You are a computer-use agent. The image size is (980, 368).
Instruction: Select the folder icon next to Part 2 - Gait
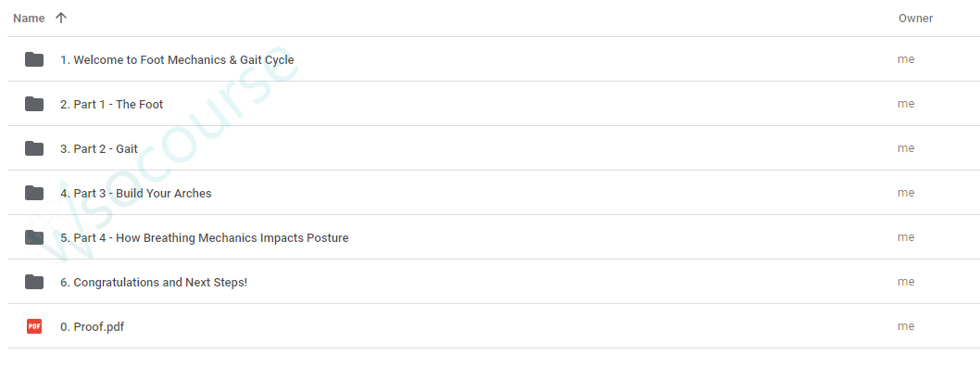tap(34, 148)
